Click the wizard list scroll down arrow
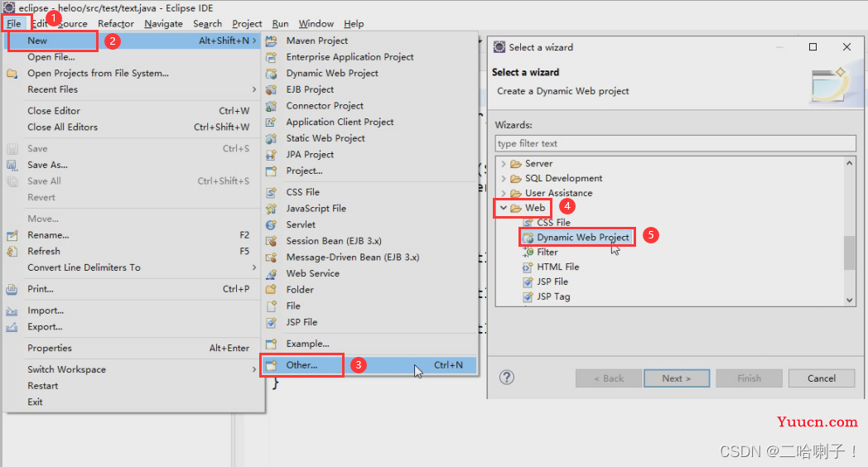This screenshot has width=868, height=467. pyautogui.click(x=849, y=301)
